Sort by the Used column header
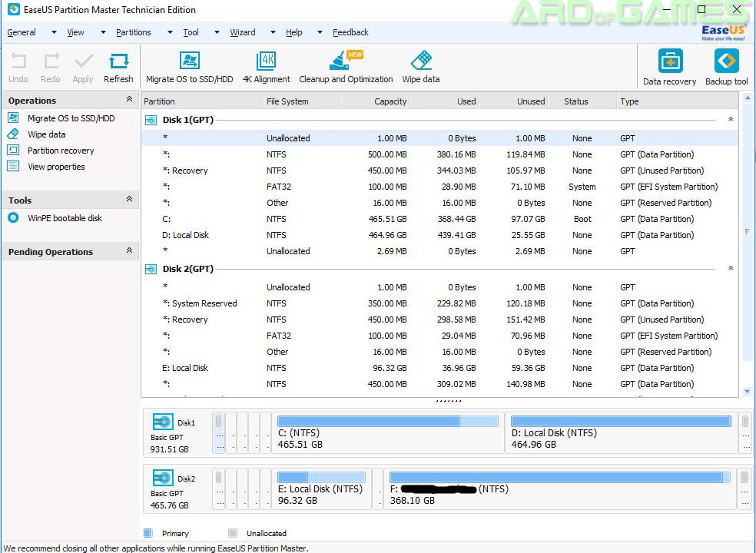The height and width of the screenshot is (553, 756). click(445, 101)
